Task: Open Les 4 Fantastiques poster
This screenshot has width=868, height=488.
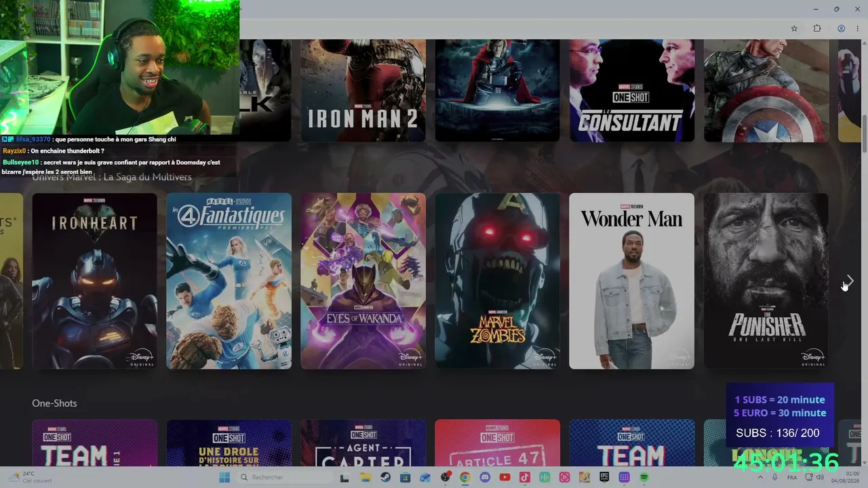Action: pyautogui.click(x=229, y=281)
